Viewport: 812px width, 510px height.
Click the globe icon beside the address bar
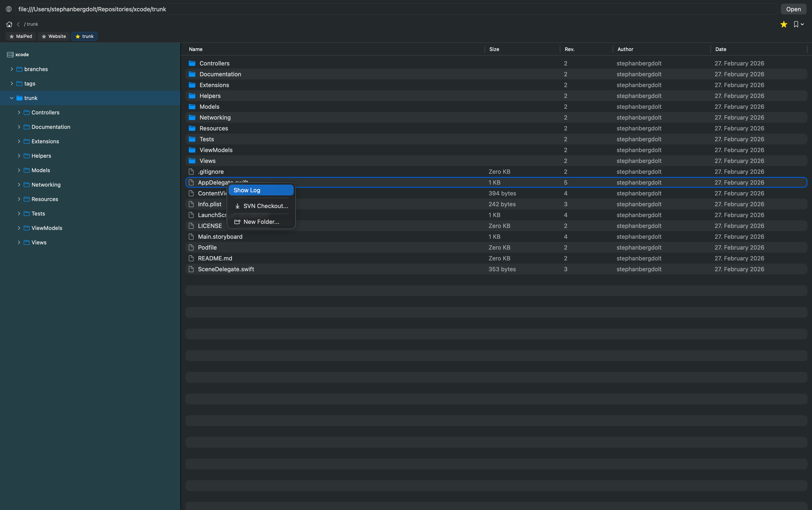pos(8,9)
